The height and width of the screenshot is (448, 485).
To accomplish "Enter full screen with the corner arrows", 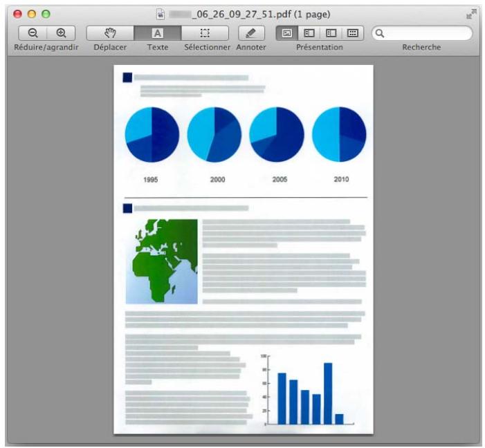I will click(472, 13).
